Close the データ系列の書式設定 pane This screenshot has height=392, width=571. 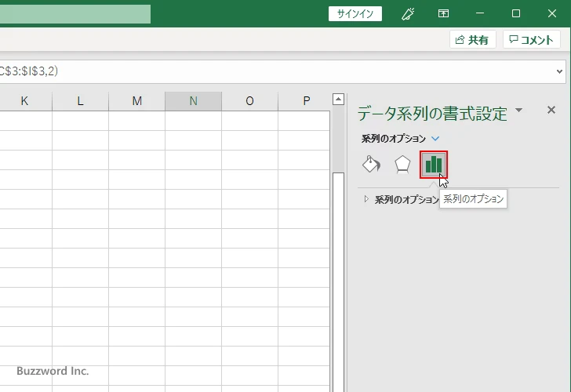pyautogui.click(x=551, y=110)
